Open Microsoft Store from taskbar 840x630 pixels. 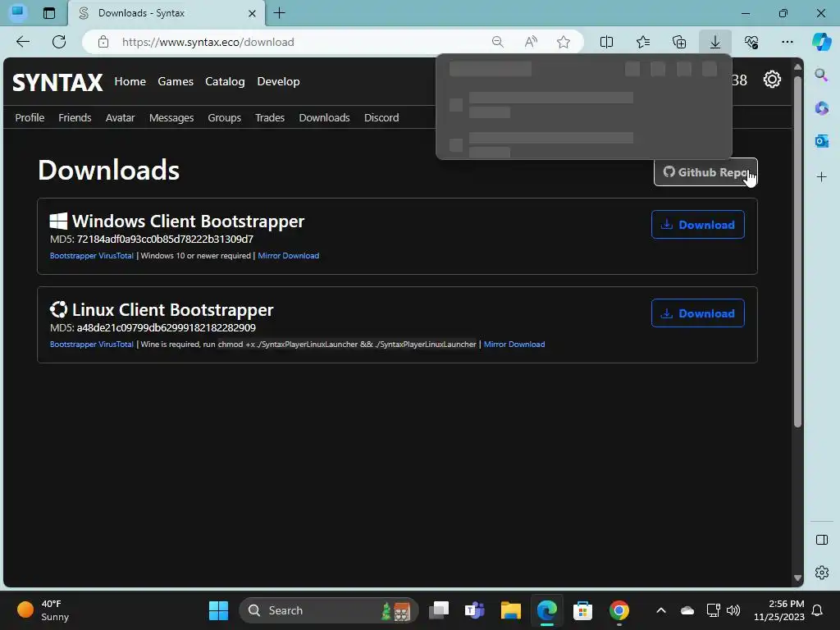(582, 610)
